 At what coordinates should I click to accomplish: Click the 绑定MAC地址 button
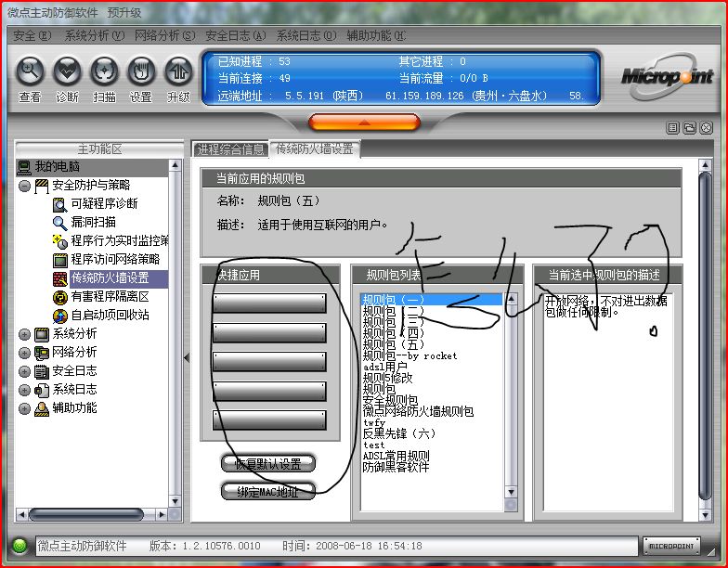[x=268, y=492]
